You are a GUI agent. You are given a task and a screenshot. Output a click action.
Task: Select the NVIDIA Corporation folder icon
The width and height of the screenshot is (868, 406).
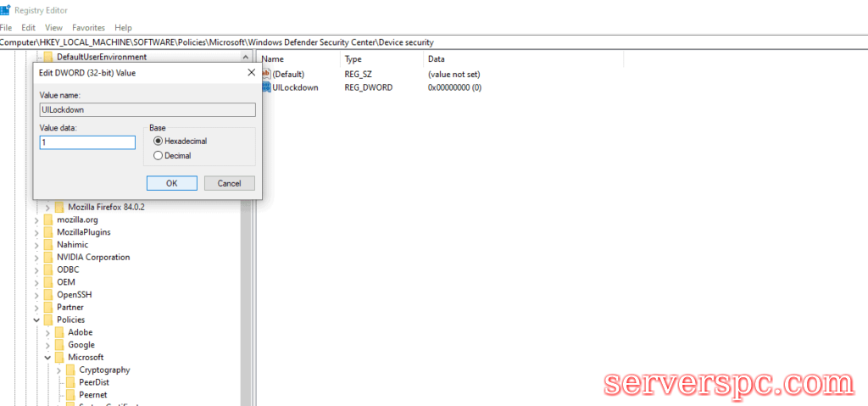48,257
